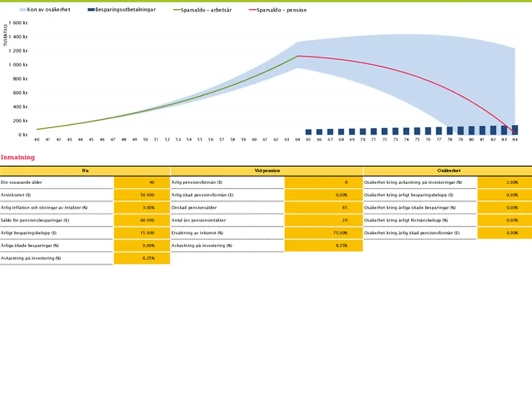Click the 'Inmatning' section heading
Screen dimensions: 532x414
coord(18,157)
